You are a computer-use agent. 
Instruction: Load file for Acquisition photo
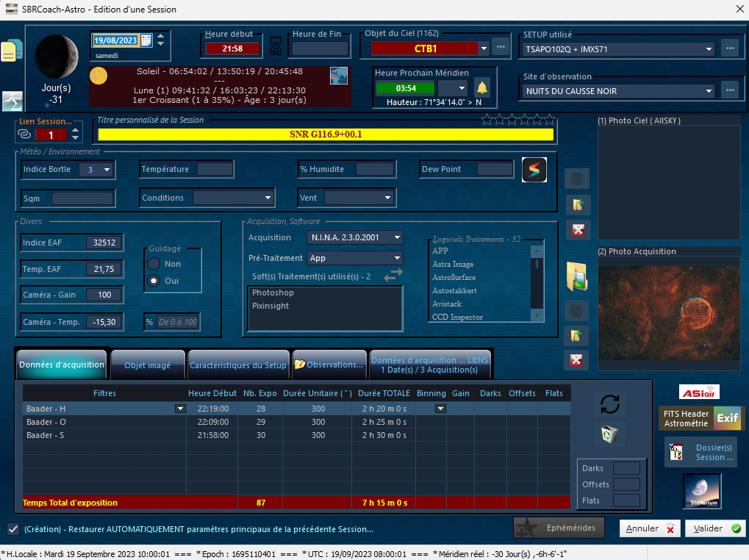pos(576,336)
